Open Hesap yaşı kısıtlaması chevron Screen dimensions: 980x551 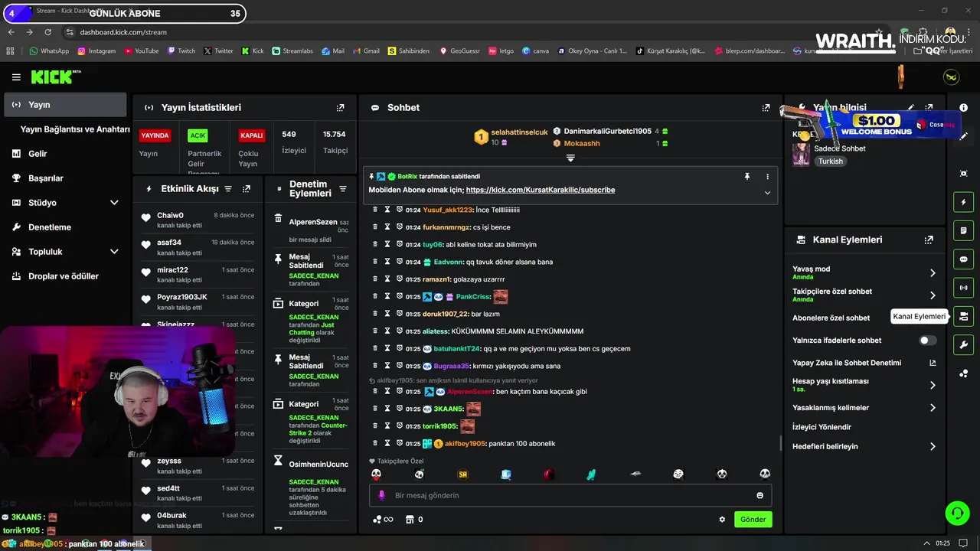click(x=933, y=385)
